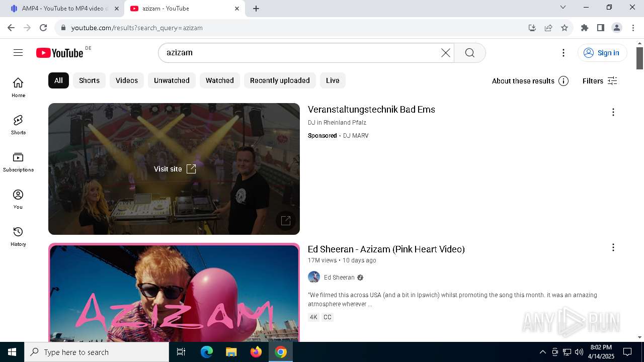Share this page icon in address bar
This screenshot has width=644, height=362.
pos(548,28)
